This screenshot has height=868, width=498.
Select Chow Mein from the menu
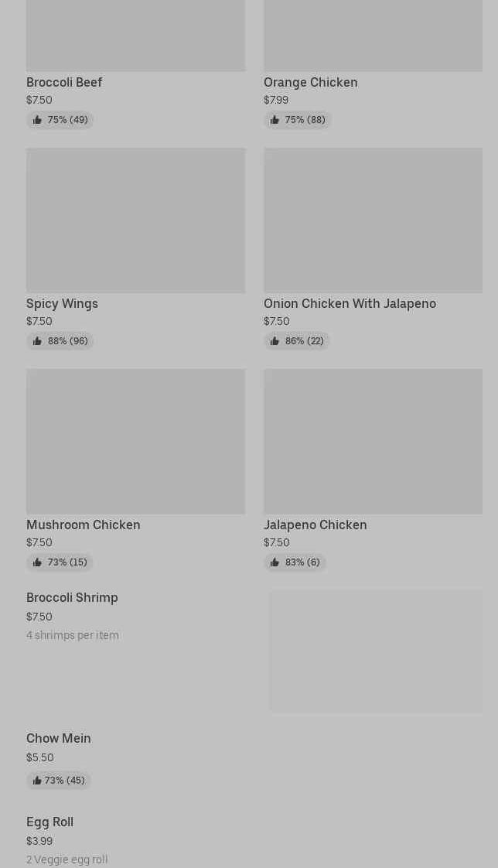click(59, 739)
